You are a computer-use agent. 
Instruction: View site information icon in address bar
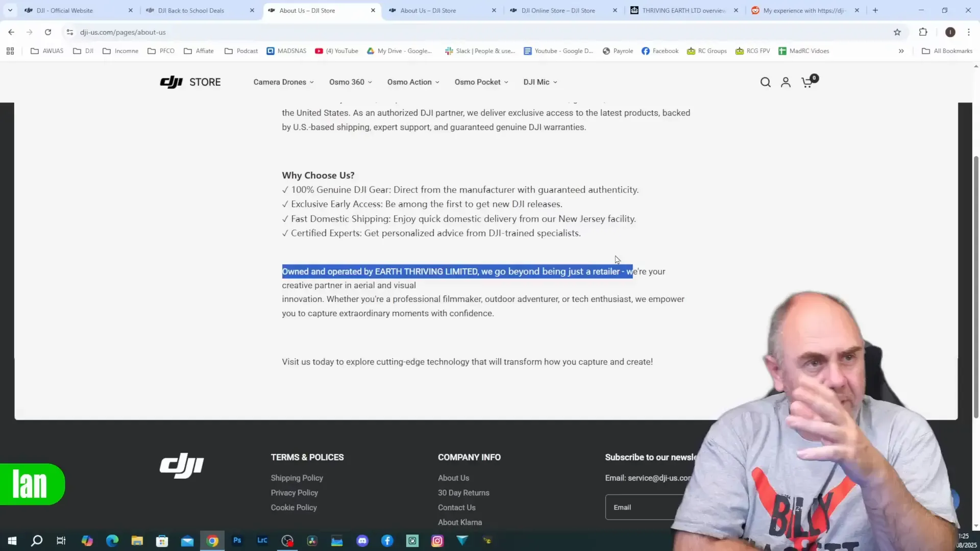coord(70,32)
